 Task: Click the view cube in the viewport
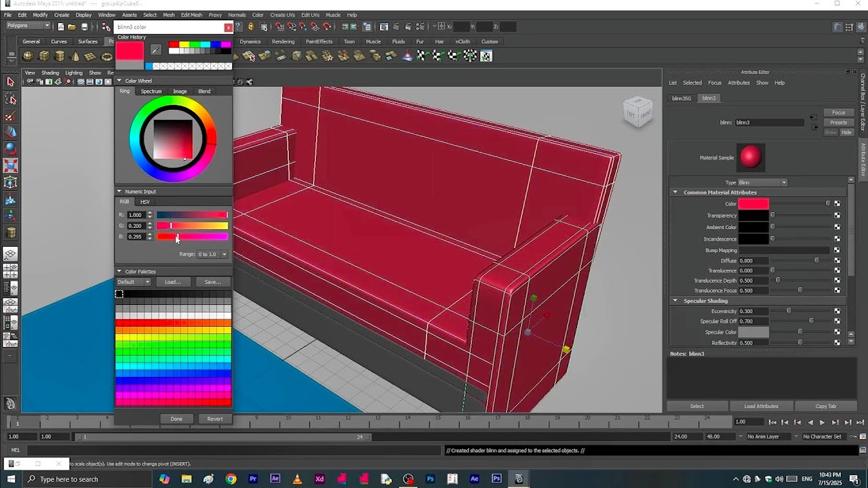click(x=637, y=112)
